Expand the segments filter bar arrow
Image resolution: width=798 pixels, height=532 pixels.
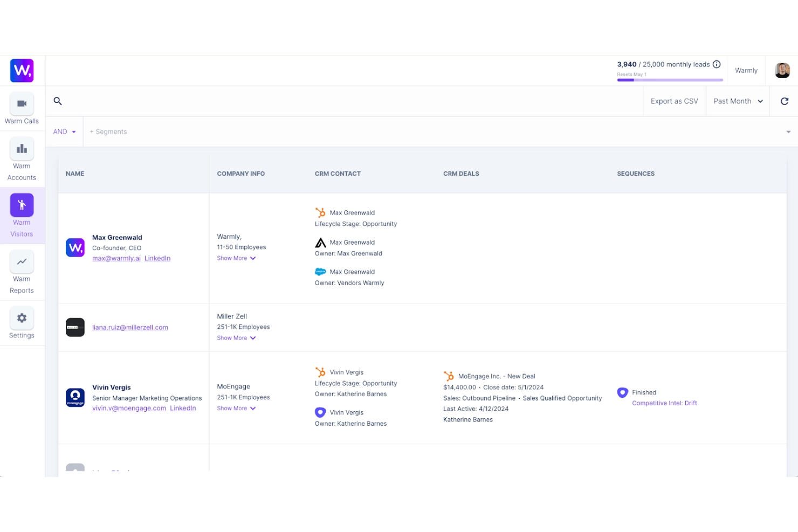tap(788, 132)
